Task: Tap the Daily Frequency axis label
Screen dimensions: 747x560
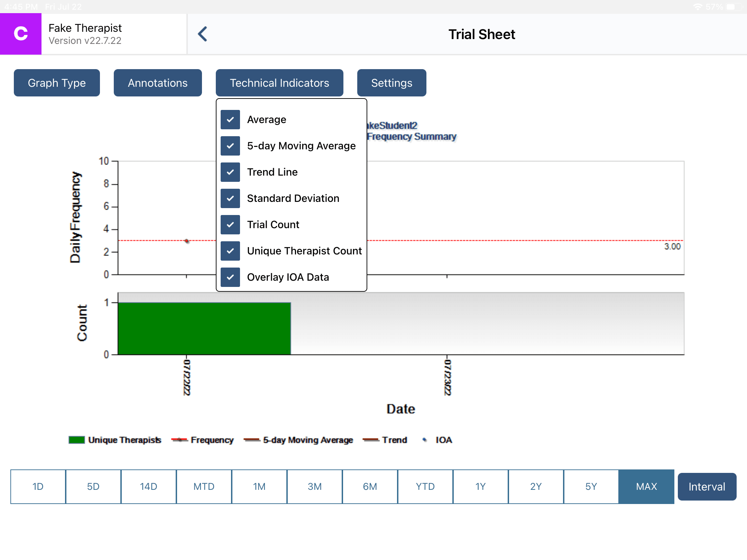Action: [75, 217]
